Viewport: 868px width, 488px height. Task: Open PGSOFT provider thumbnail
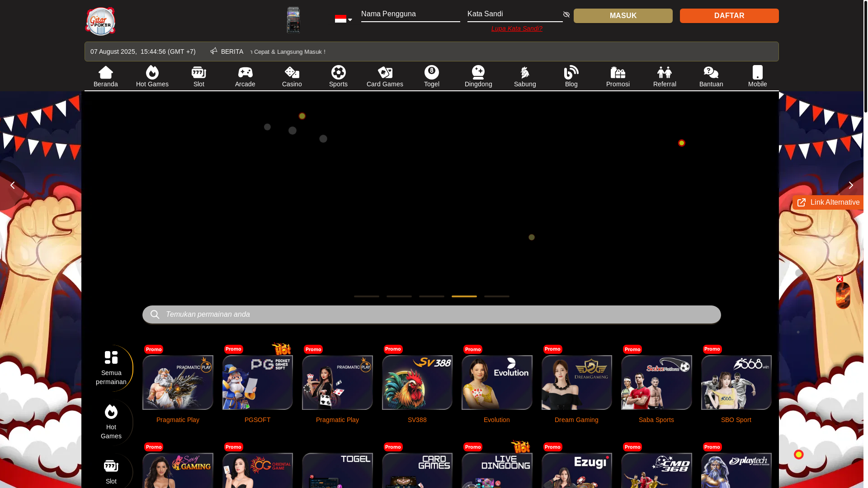click(x=258, y=382)
